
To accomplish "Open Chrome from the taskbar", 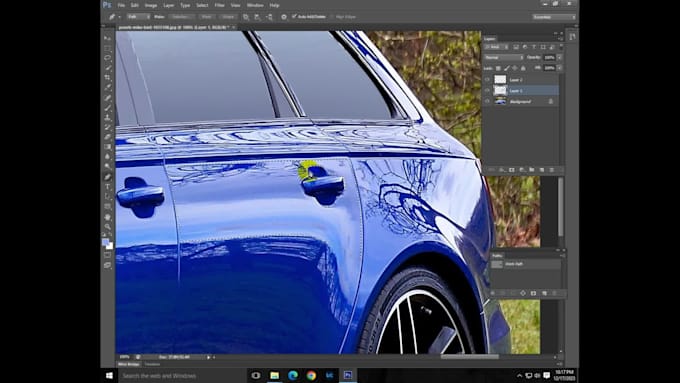I will (311, 376).
